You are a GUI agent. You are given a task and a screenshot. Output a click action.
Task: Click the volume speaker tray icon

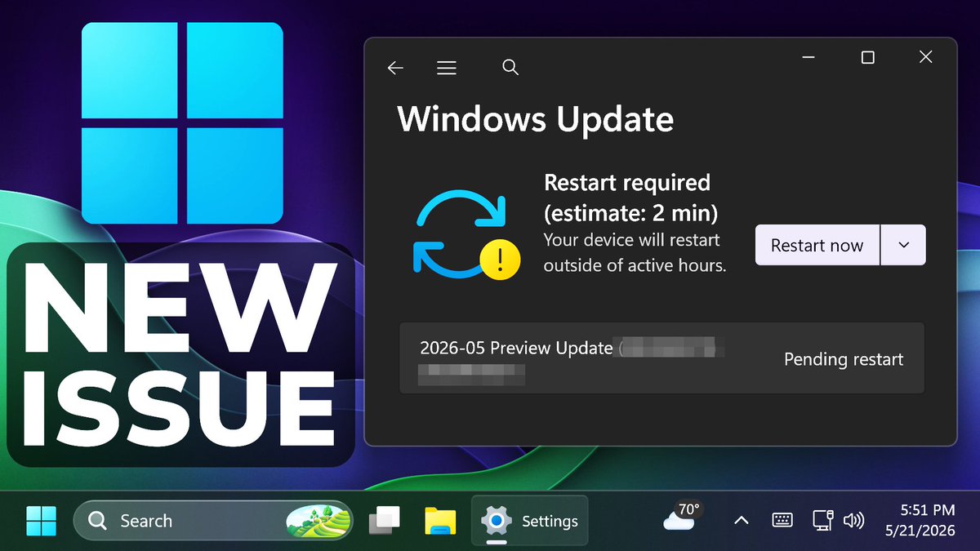[853, 520]
